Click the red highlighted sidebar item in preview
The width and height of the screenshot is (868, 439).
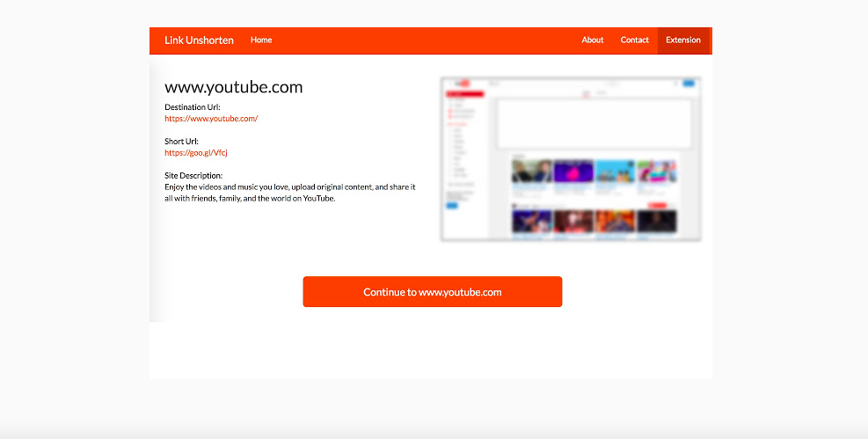pos(464,93)
